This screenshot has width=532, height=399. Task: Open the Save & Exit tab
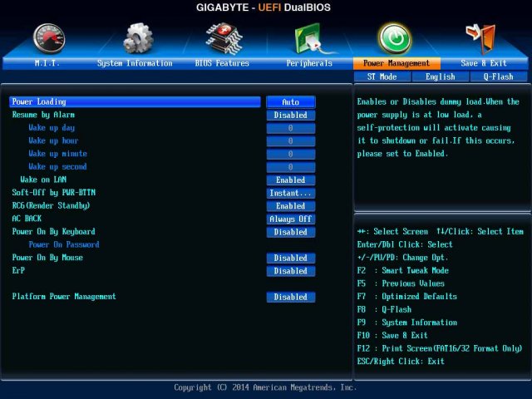[x=484, y=63]
